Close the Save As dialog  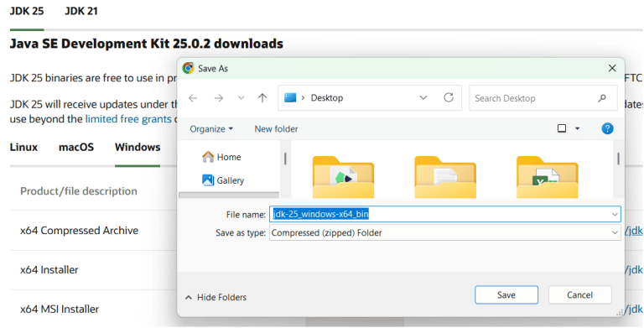tap(612, 68)
